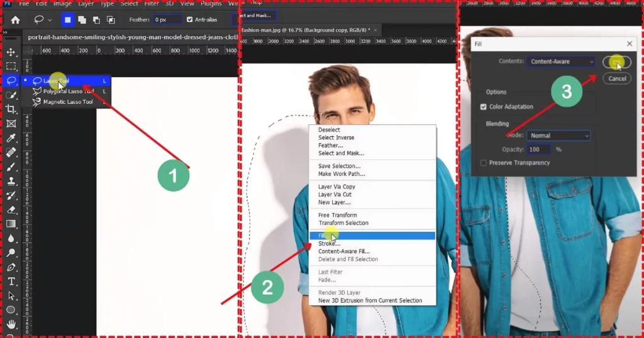The image size is (644, 338).
Task: Choose Add to Selection mode
Action: [x=82, y=19]
